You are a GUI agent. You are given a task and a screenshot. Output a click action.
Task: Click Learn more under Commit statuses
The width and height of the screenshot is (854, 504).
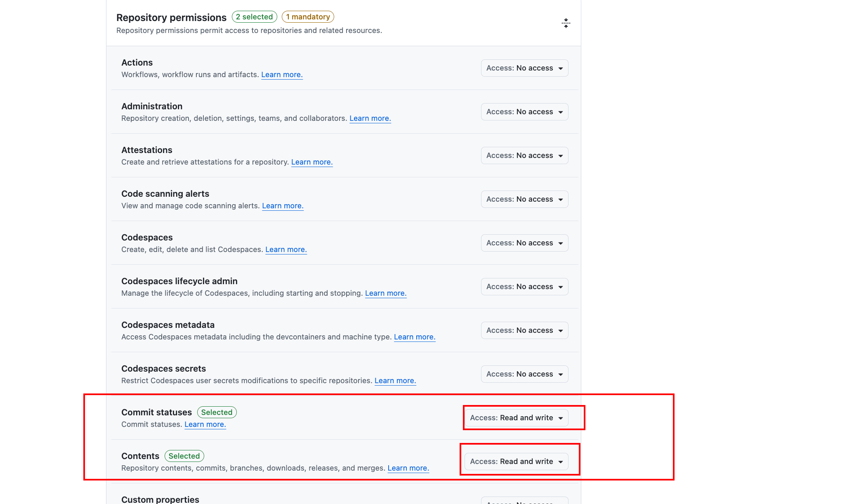pos(205,424)
